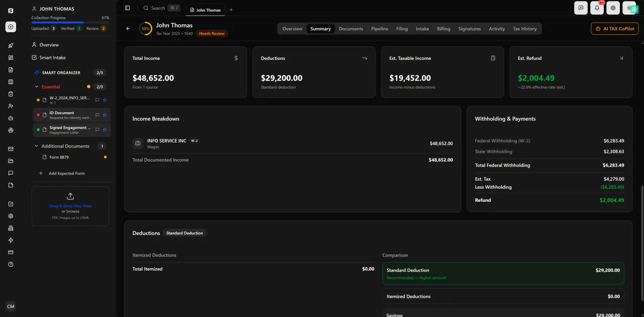Click the clipboard-check tasks icon in left rail
The height and width of the screenshot is (317, 644).
pyautogui.click(x=11, y=94)
